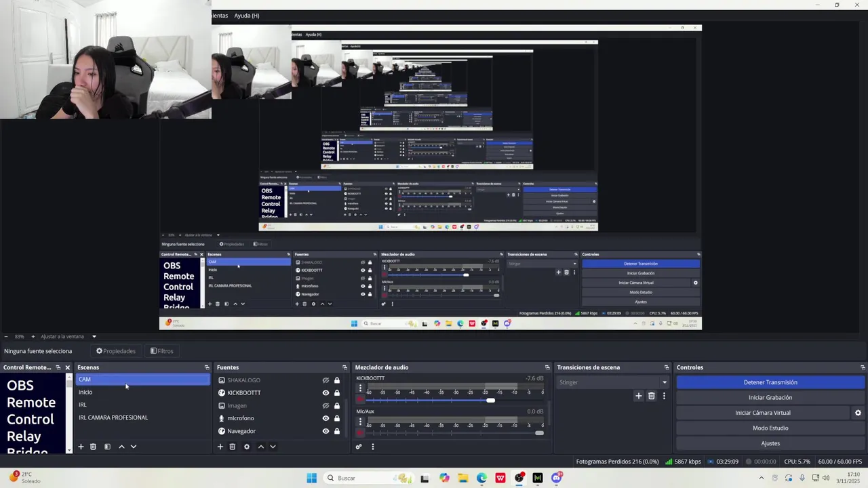
Task: Move source down in Fuentes list
Action: [x=273, y=447]
